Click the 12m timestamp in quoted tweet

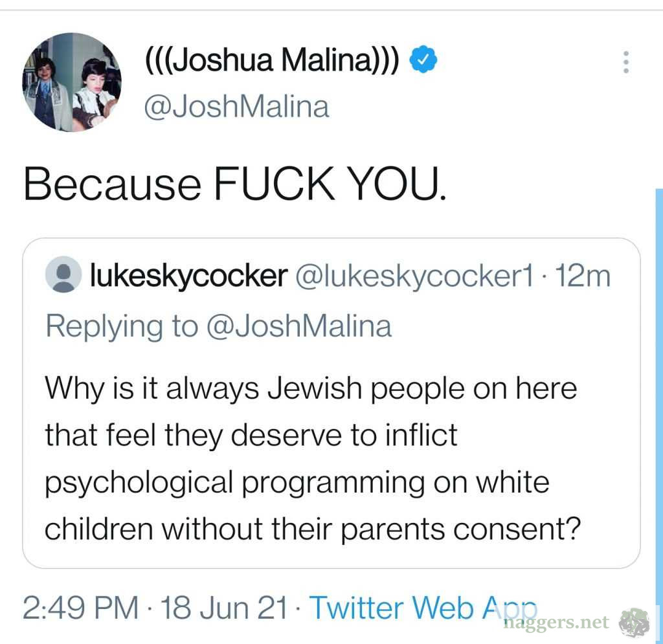pos(583,276)
